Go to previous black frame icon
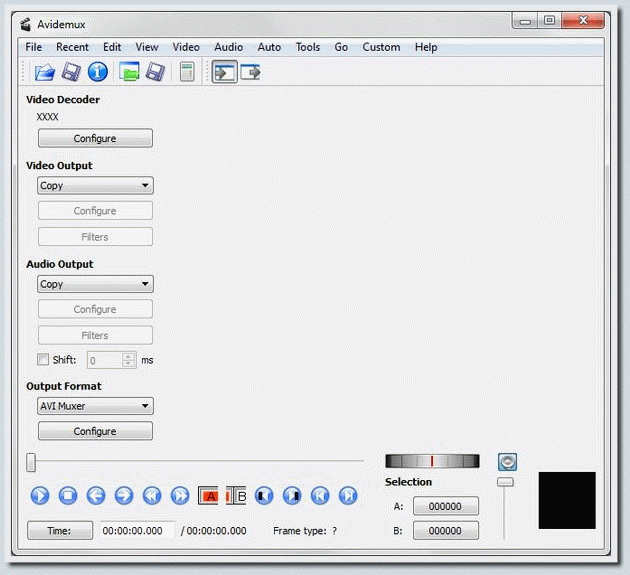 pos(264,495)
